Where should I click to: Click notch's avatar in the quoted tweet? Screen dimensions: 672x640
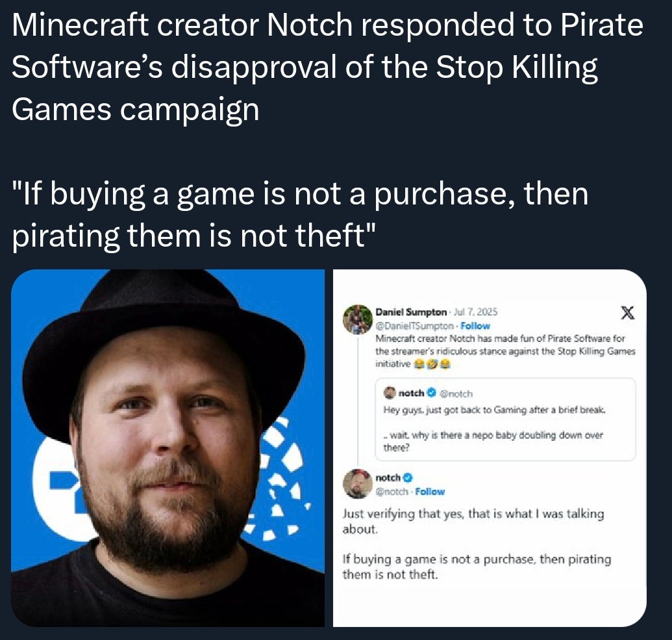click(x=389, y=393)
